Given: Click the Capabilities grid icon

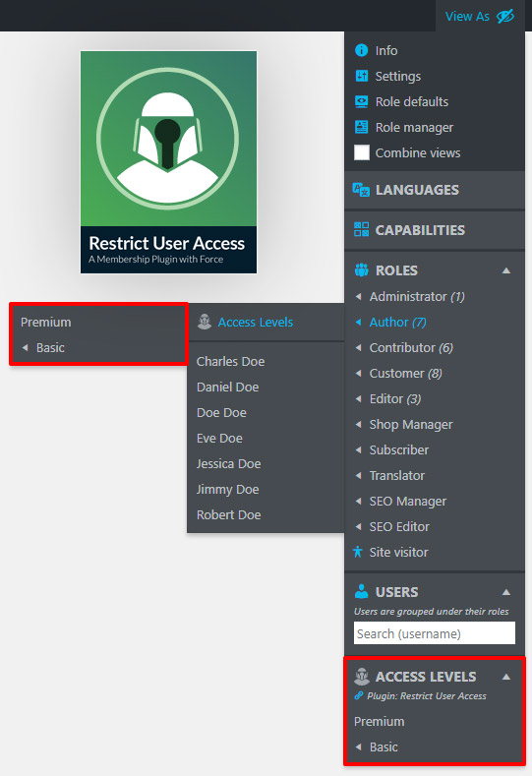Looking at the screenshot, I should 361,229.
